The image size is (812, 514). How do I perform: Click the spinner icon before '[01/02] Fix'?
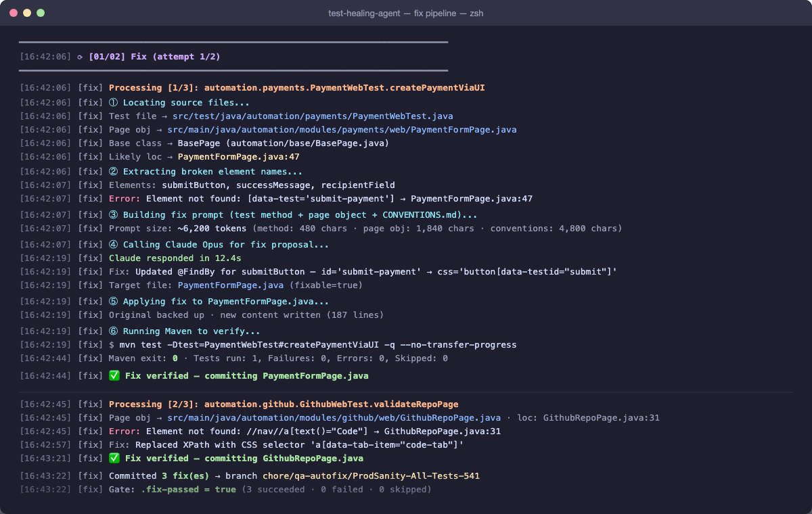[x=80, y=57]
